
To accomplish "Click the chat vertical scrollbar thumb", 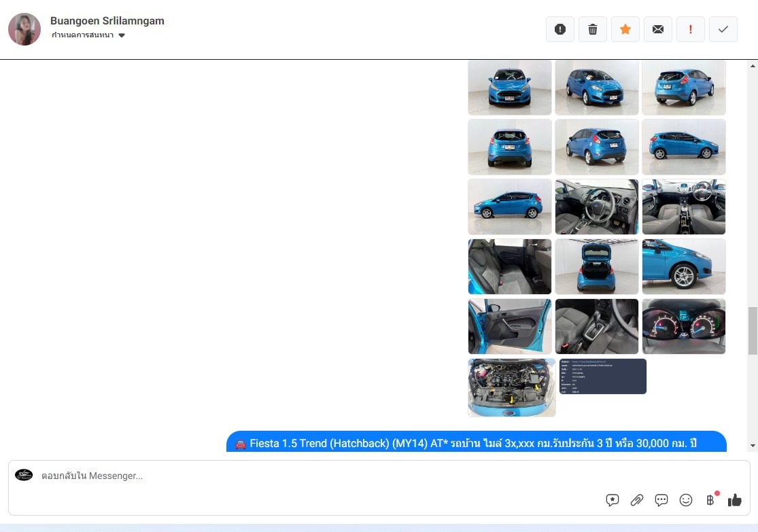I will coord(753,330).
